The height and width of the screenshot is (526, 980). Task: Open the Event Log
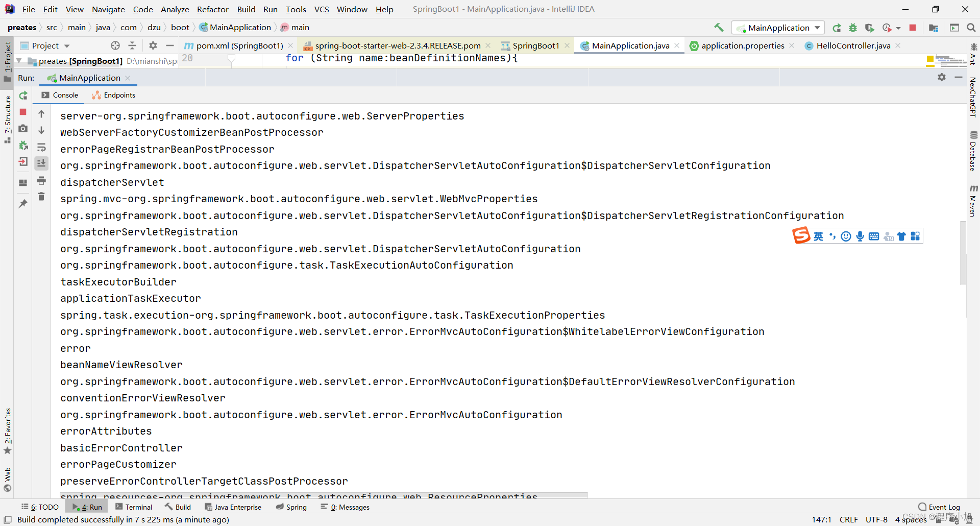pyautogui.click(x=939, y=507)
